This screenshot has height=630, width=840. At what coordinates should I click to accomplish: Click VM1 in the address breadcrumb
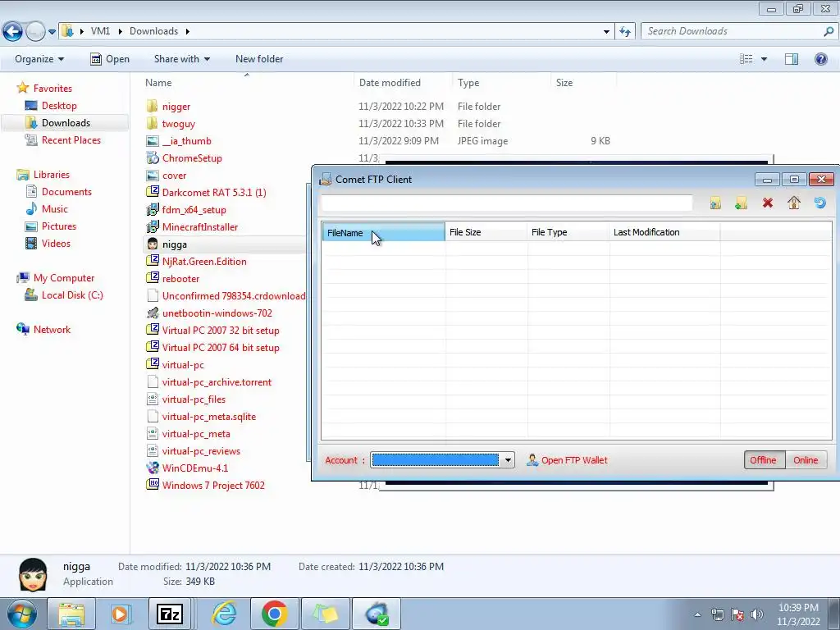100,31
